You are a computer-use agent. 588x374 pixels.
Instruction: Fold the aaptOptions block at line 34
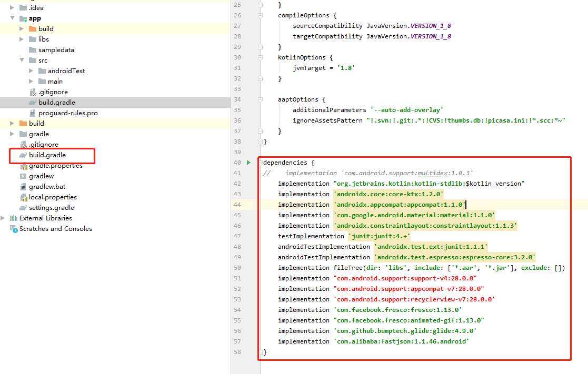(x=260, y=99)
